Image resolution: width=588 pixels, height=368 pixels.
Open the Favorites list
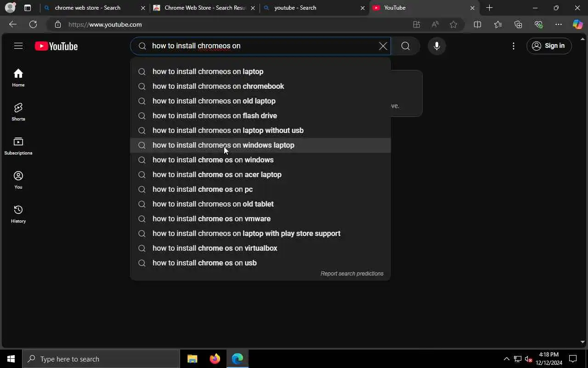498,24
